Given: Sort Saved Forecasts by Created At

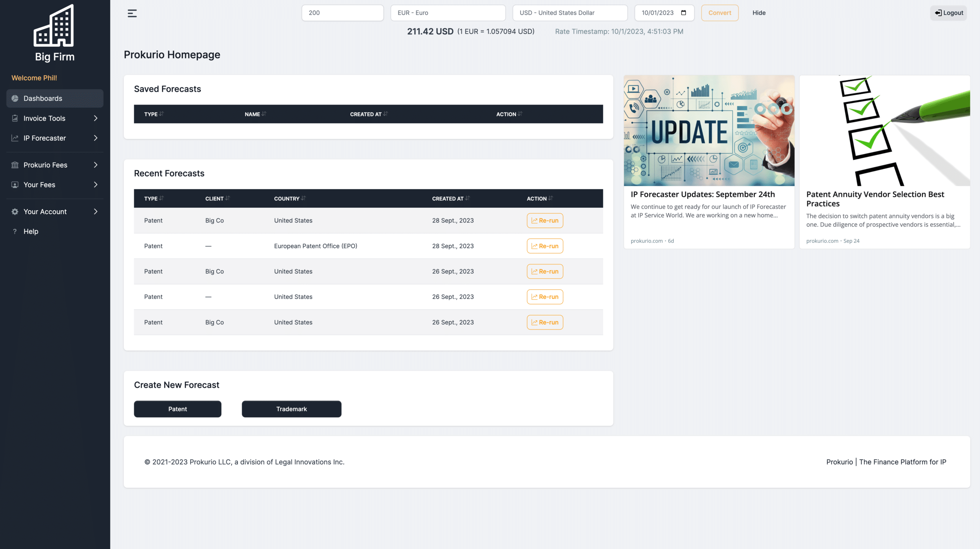Looking at the screenshot, I should tap(369, 114).
